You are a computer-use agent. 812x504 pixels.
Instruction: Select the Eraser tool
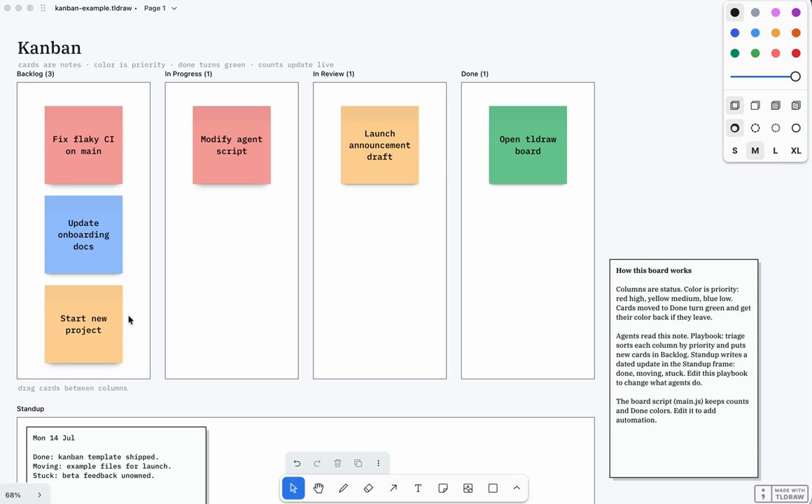(x=368, y=488)
